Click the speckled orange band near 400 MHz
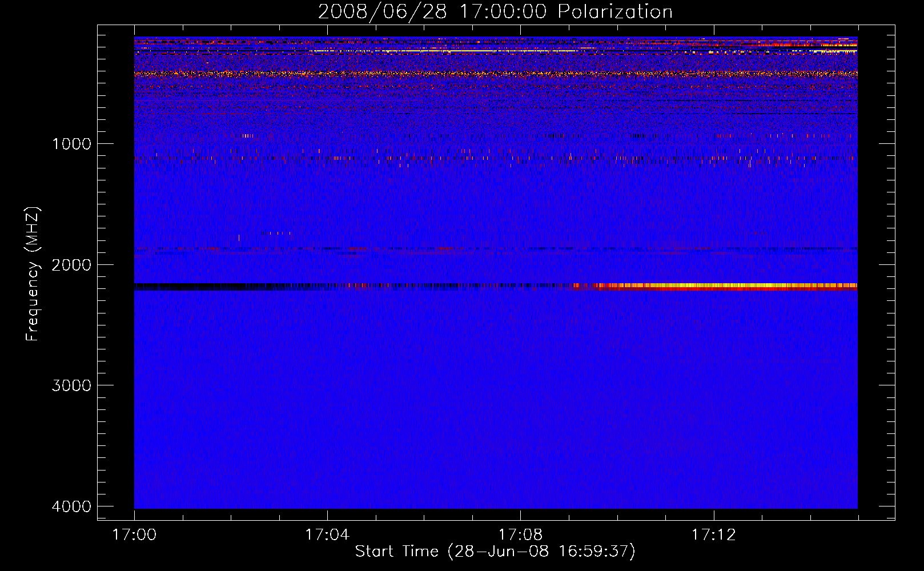The image size is (924, 571). [x=496, y=74]
